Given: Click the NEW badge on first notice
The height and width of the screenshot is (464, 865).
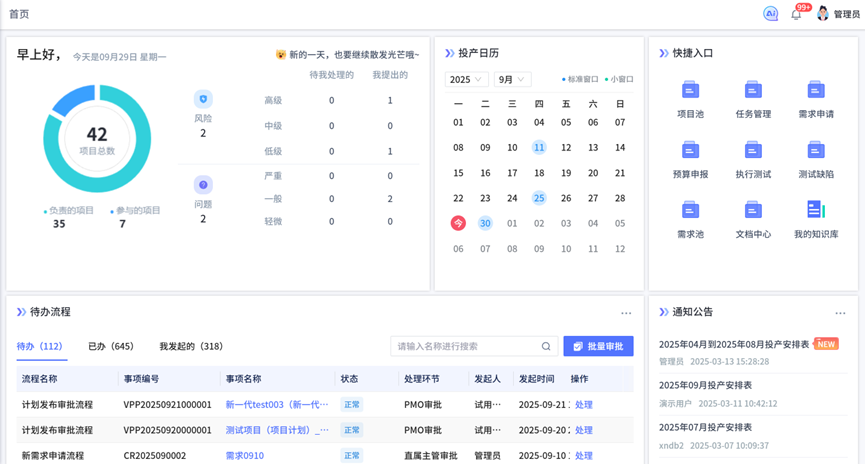Looking at the screenshot, I should [x=826, y=344].
